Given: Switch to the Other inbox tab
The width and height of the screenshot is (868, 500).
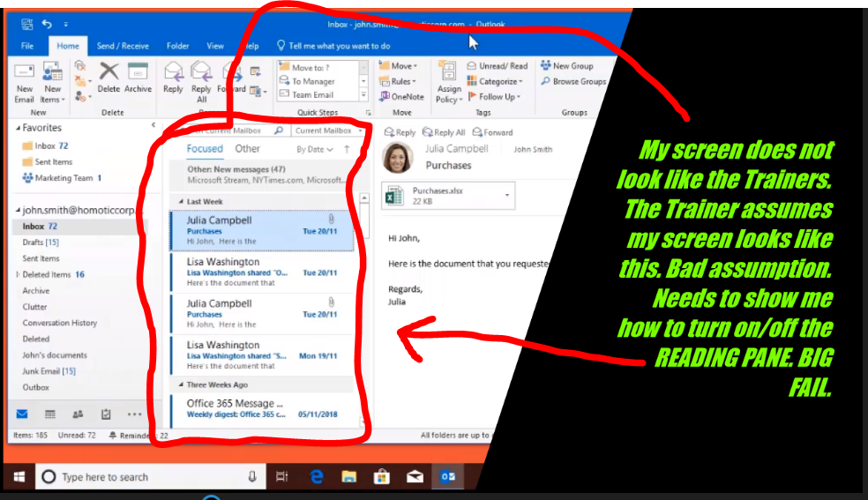Looking at the screenshot, I should pyautogui.click(x=247, y=149).
